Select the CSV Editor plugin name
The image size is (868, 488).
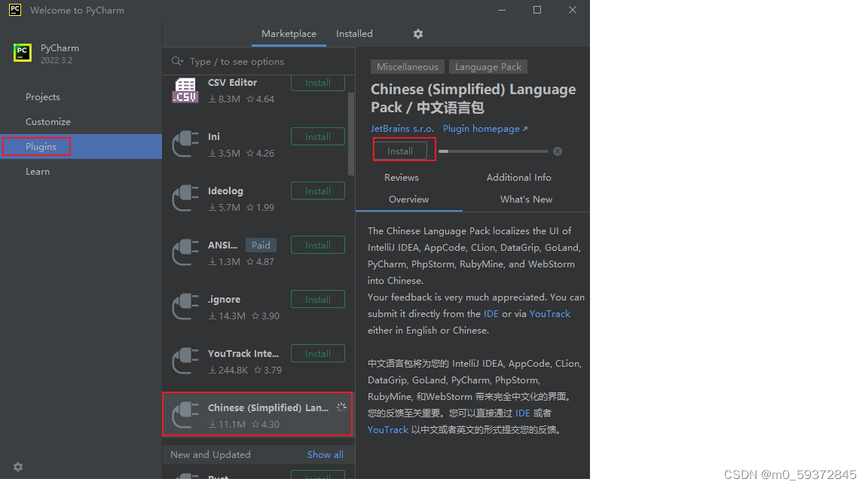tap(233, 82)
